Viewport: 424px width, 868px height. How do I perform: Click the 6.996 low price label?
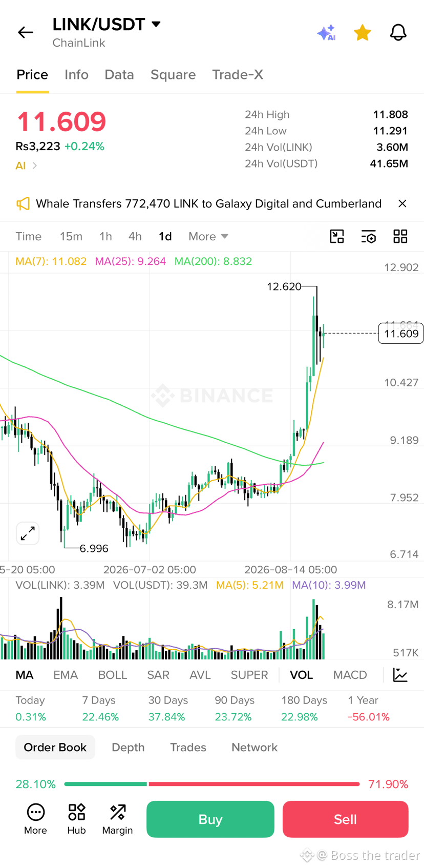[94, 548]
